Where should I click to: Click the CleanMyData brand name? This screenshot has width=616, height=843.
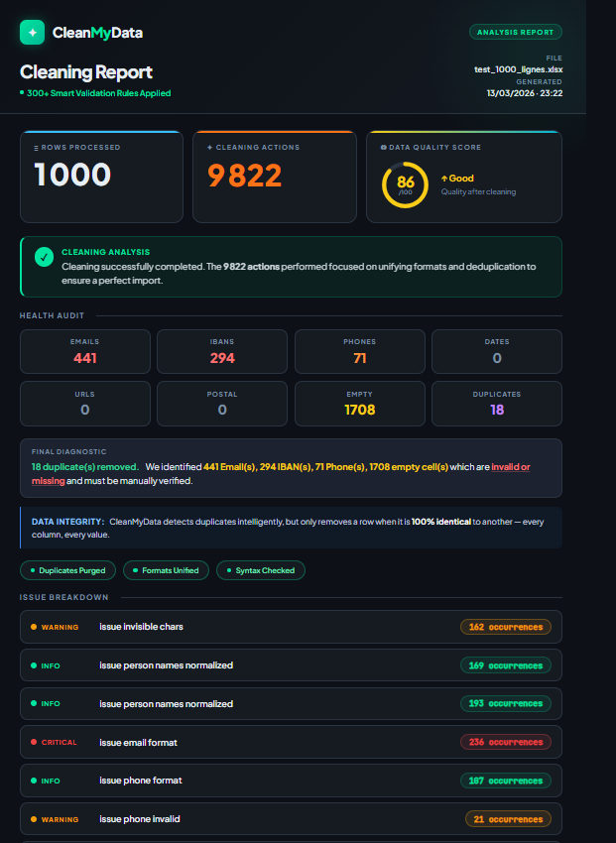pyautogui.click(x=97, y=33)
